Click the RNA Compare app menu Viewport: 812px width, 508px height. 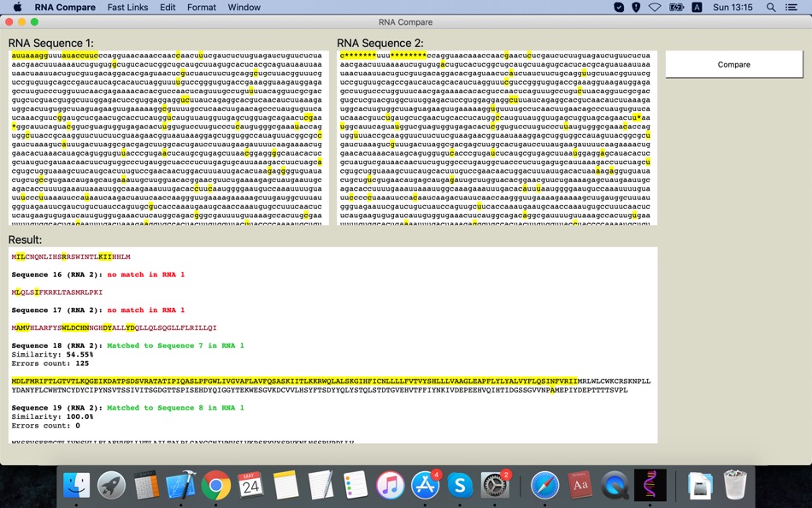[65, 8]
